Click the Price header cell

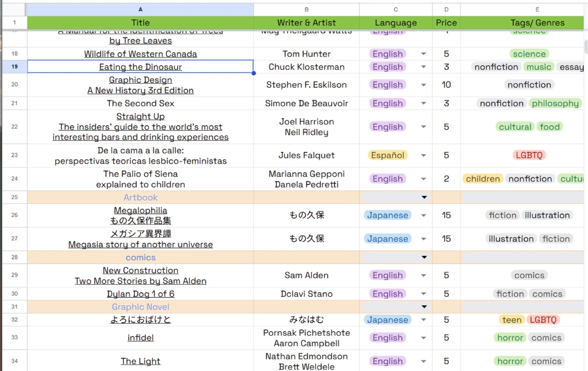[446, 23]
